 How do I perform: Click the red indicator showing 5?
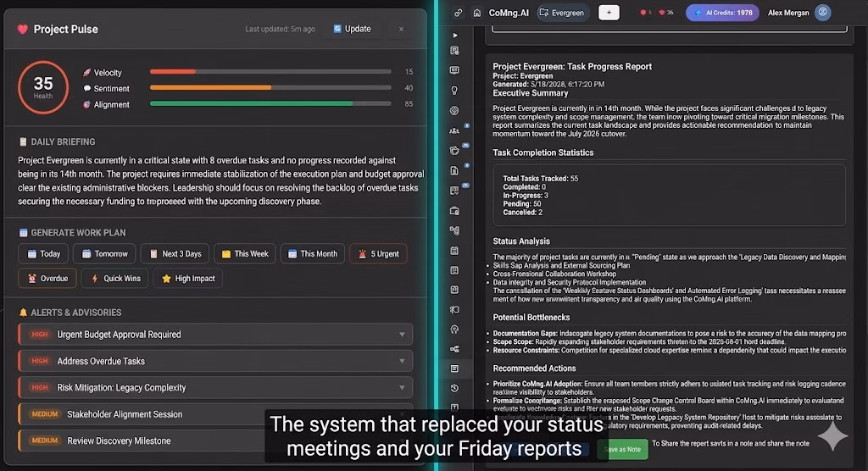(x=645, y=12)
